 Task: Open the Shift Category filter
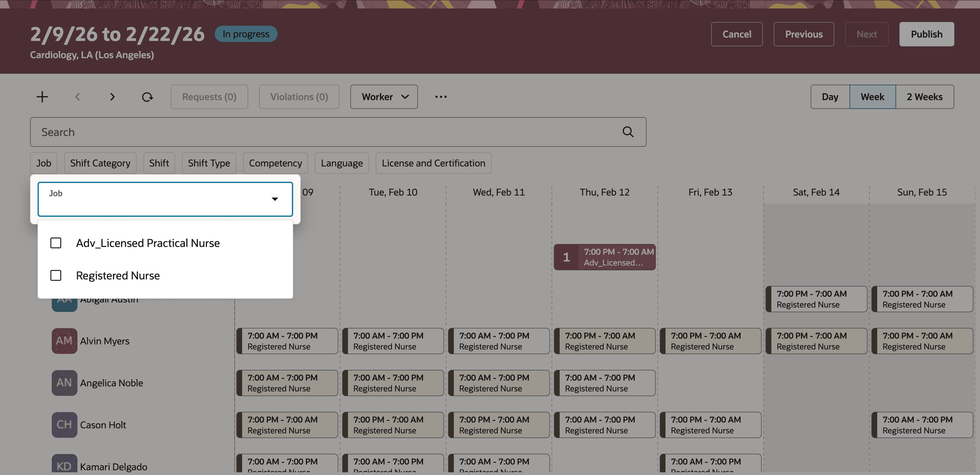pos(100,163)
